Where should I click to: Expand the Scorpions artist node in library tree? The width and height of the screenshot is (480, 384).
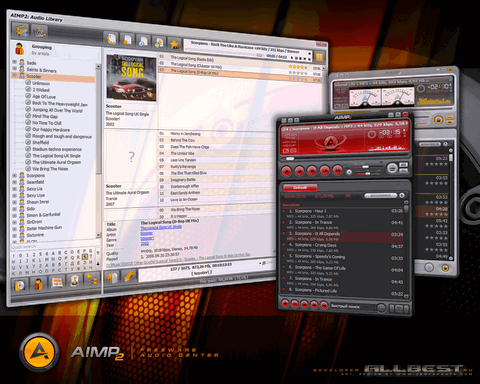pyautogui.click(x=15, y=175)
